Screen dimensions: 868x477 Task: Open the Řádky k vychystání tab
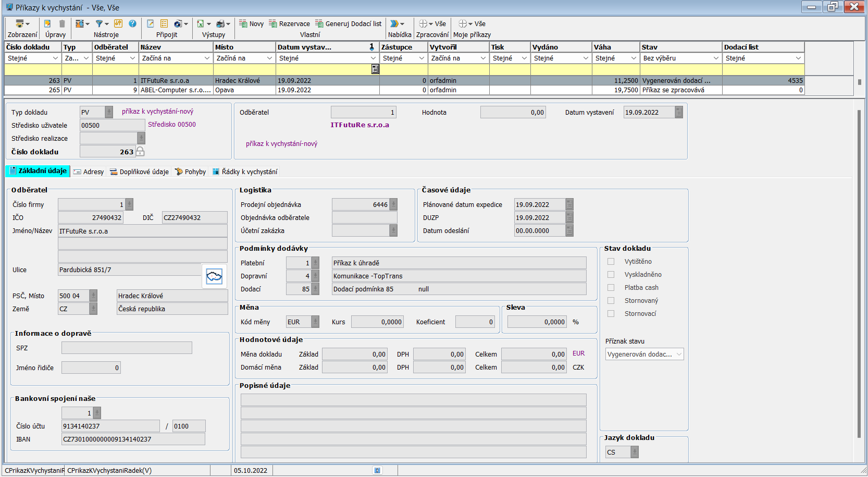click(244, 172)
